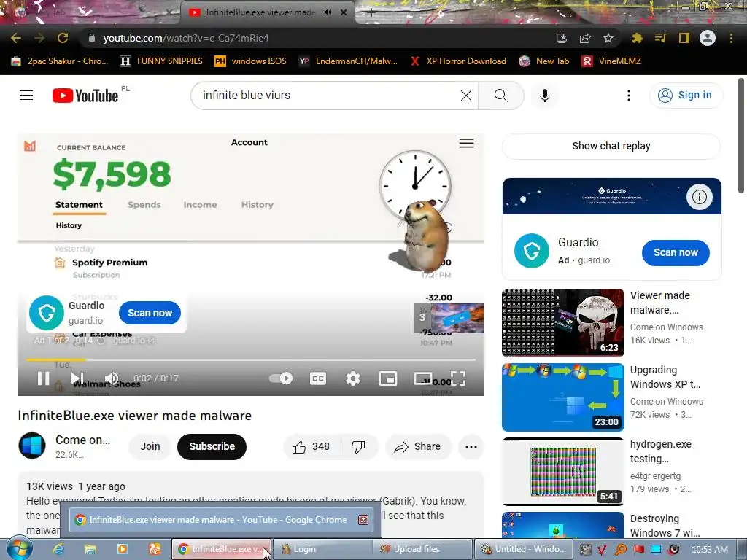Switch to 'Upload files' taskbar window
747x560 pixels.
pyautogui.click(x=421, y=549)
